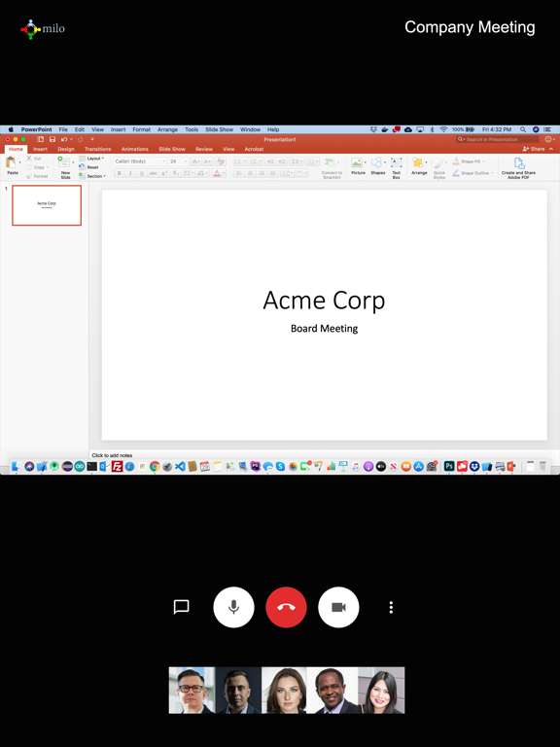This screenshot has height=747, width=560.
Task: Open the Layout dropdown
Action: pos(91,159)
